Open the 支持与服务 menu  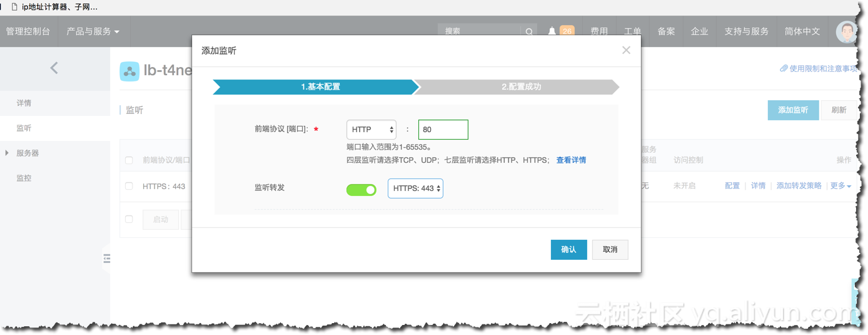pos(746,31)
